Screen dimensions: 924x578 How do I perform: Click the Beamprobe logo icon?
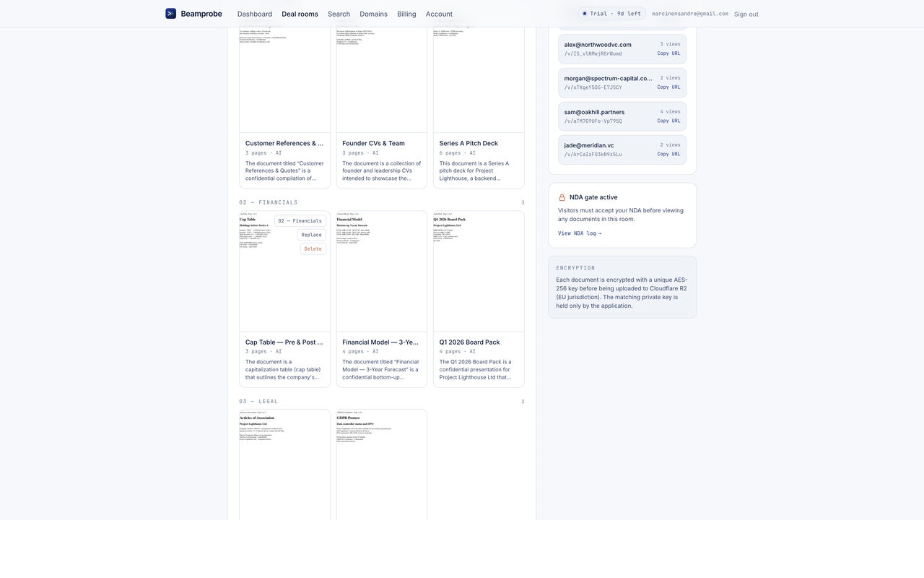(170, 14)
